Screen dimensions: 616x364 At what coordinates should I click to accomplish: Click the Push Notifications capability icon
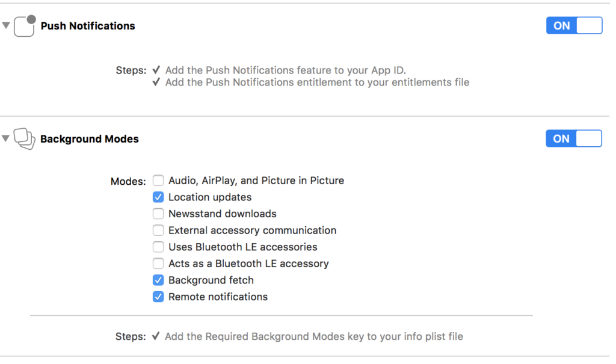tap(25, 26)
